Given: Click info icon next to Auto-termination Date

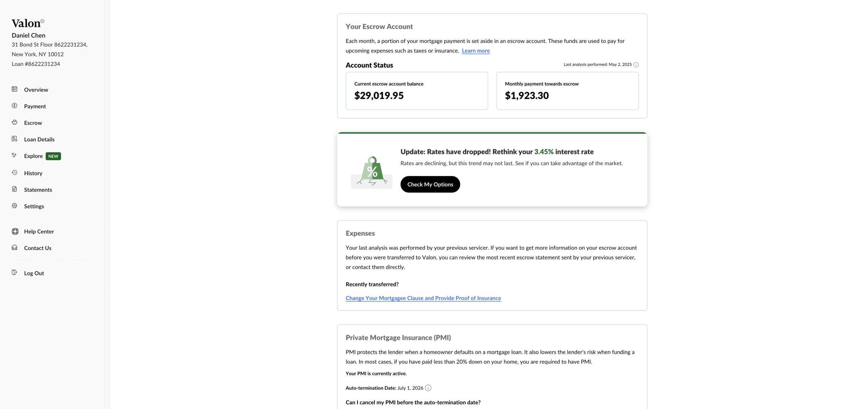Looking at the screenshot, I should point(428,388).
